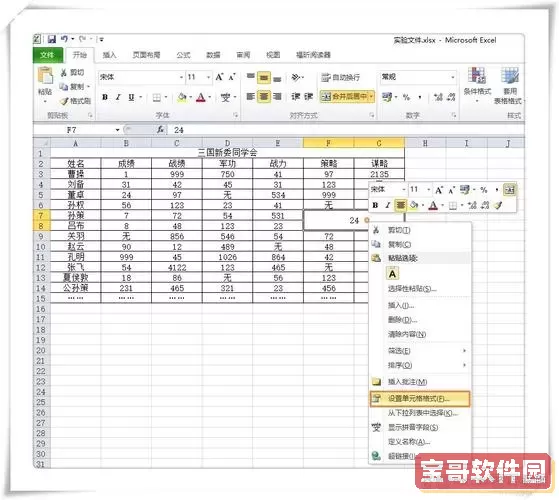
Task: Click column header H
Action: pos(425,143)
